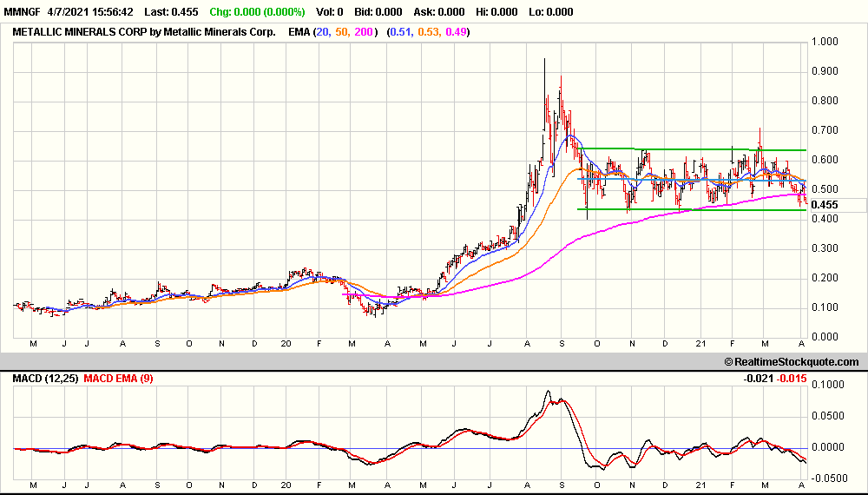Image resolution: width=868 pixels, height=495 pixels.
Task: Click the 0.600 price axis label
Action: coord(825,160)
